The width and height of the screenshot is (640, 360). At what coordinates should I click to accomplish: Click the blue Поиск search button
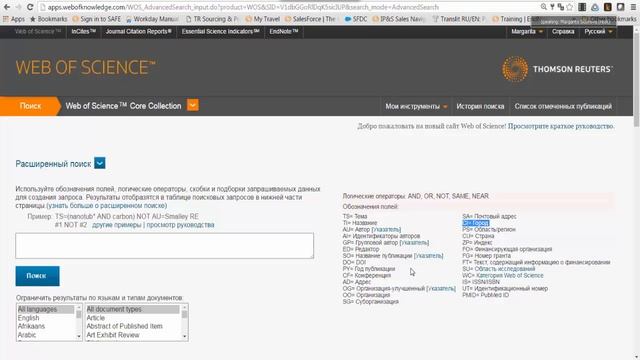coord(37,276)
